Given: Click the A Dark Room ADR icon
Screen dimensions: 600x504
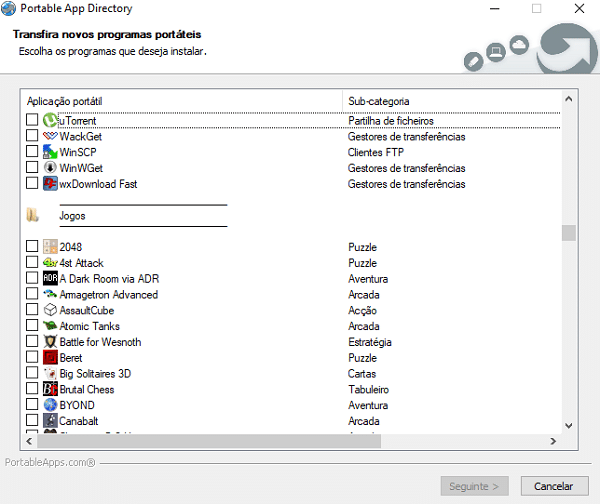Looking at the screenshot, I should [x=50, y=278].
